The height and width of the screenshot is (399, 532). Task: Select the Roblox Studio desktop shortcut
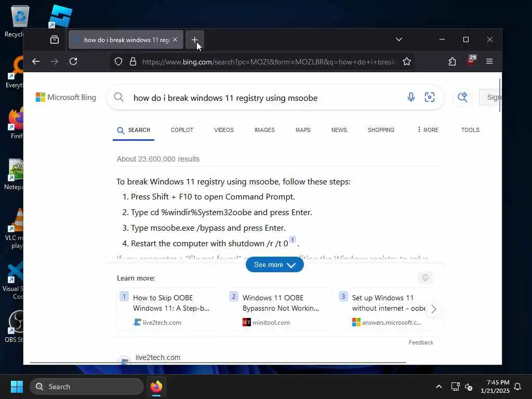60,16
